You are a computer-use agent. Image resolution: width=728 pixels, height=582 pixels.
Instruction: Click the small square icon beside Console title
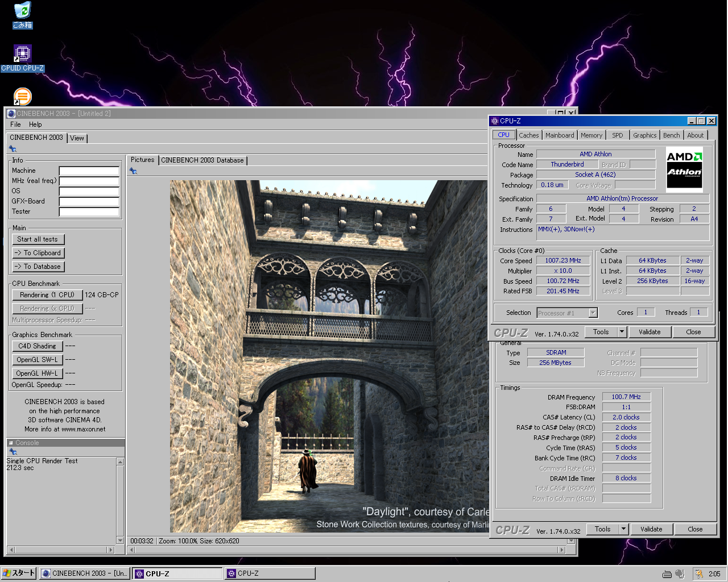point(11,443)
